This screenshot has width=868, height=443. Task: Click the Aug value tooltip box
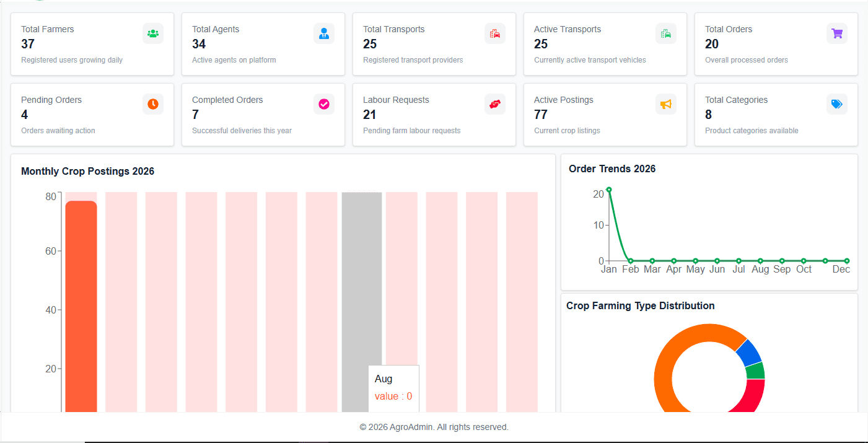click(394, 387)
